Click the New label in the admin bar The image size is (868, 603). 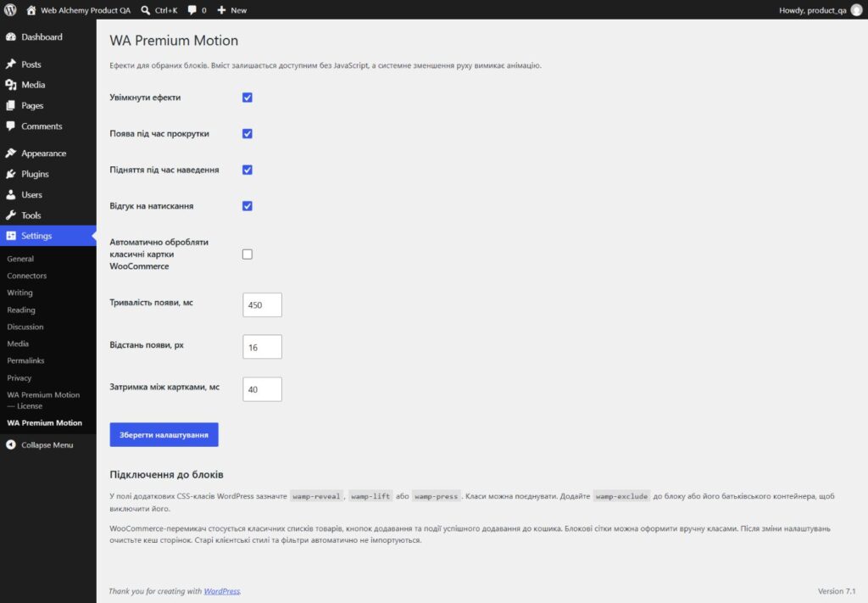coord(238,10)
